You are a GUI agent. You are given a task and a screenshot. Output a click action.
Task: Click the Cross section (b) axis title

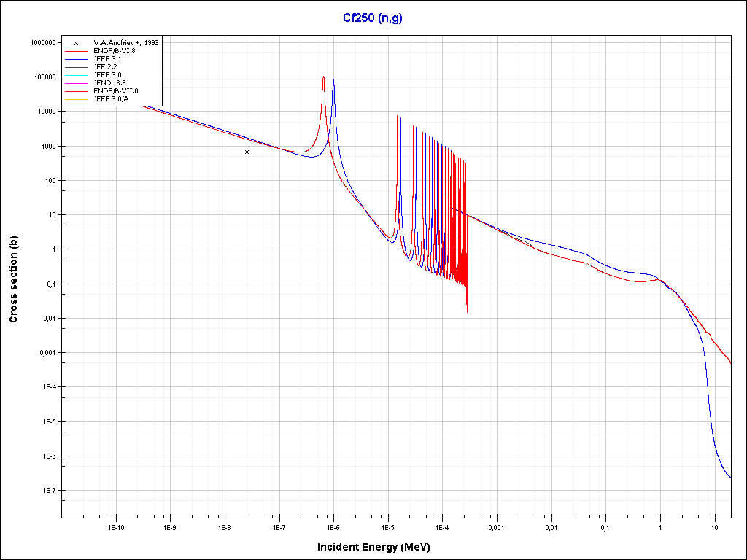13,280
